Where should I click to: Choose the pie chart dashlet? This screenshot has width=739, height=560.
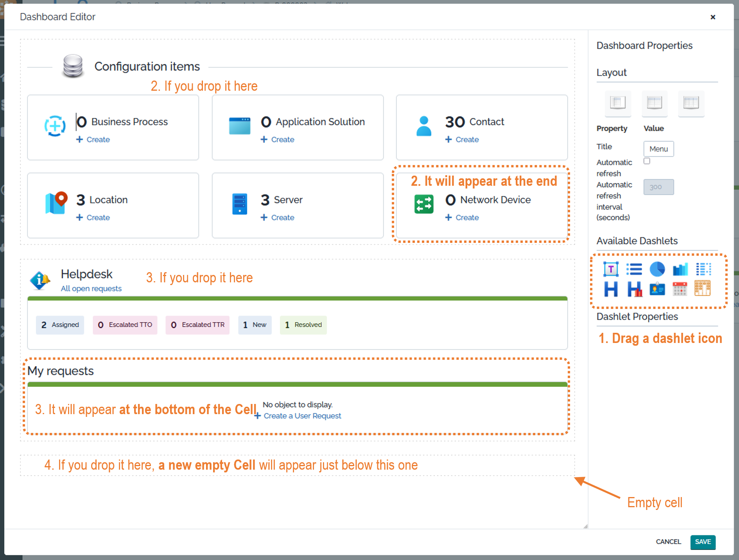[657, 269]
